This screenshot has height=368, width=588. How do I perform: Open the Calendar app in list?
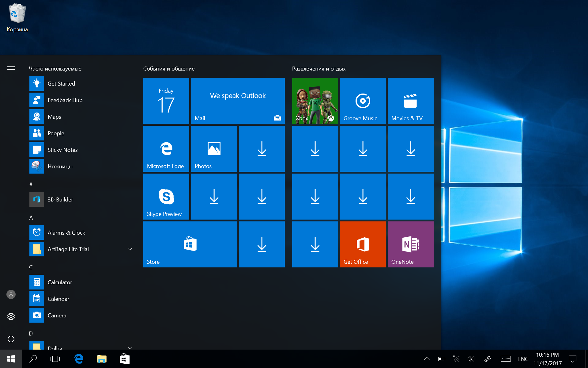[81, 299]
